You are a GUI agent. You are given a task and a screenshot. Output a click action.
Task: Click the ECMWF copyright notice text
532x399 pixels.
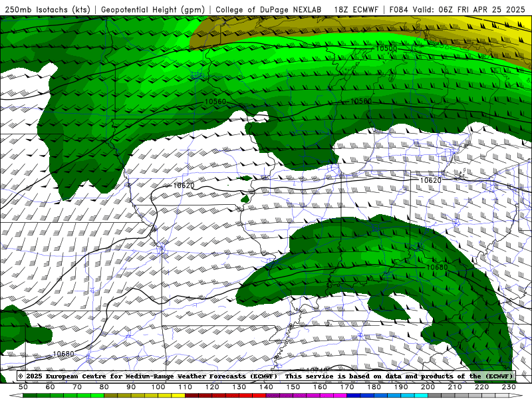pos(265,376)
